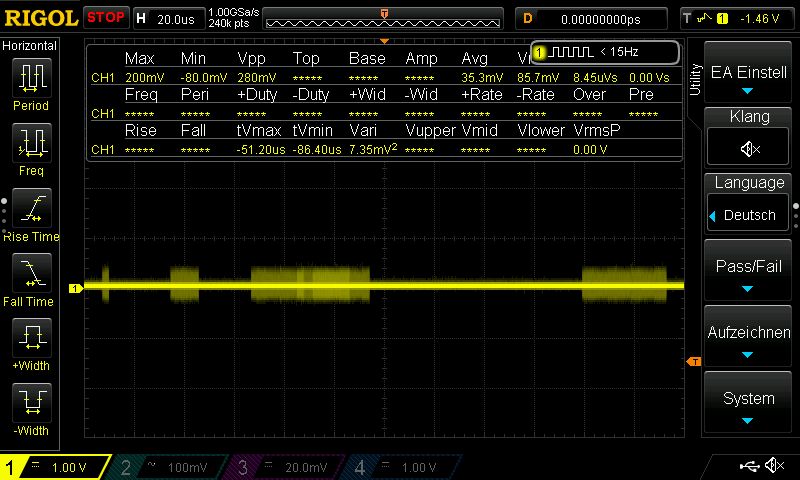Choose the Rise Time measurement icon
This screenshot has height=480, width=800.
point(31,211)
